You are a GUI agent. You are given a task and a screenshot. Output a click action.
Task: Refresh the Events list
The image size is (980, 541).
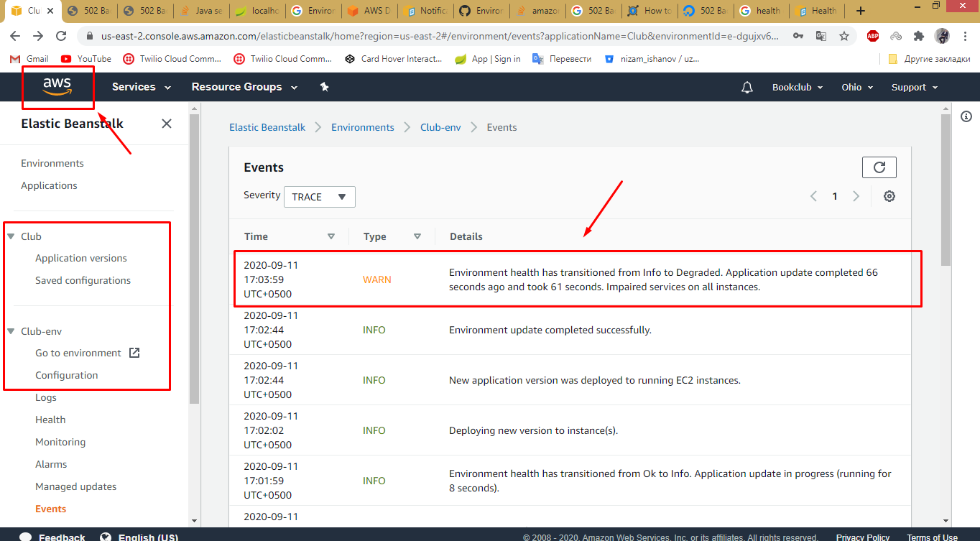click(879, 167)
